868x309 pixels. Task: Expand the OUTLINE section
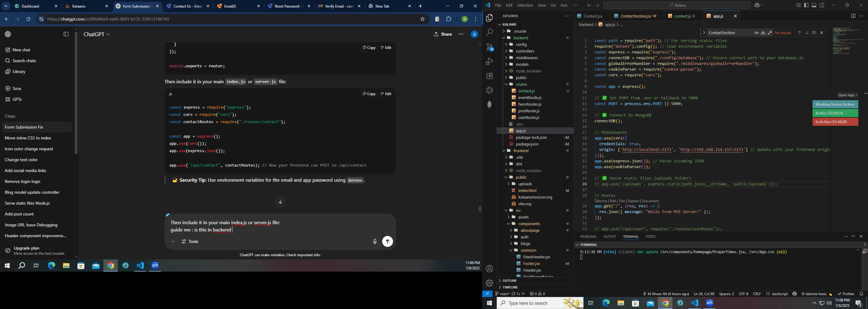(535, 281)
